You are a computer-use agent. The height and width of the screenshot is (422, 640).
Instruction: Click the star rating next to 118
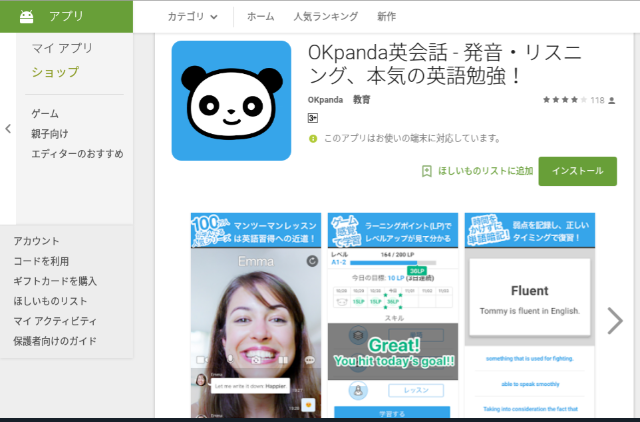tap(564, 100)
